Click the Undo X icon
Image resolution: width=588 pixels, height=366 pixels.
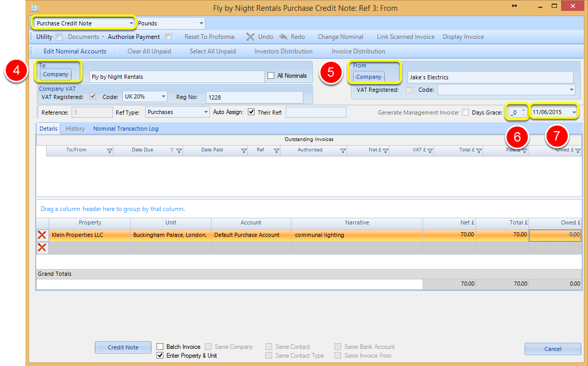[250, 37]
